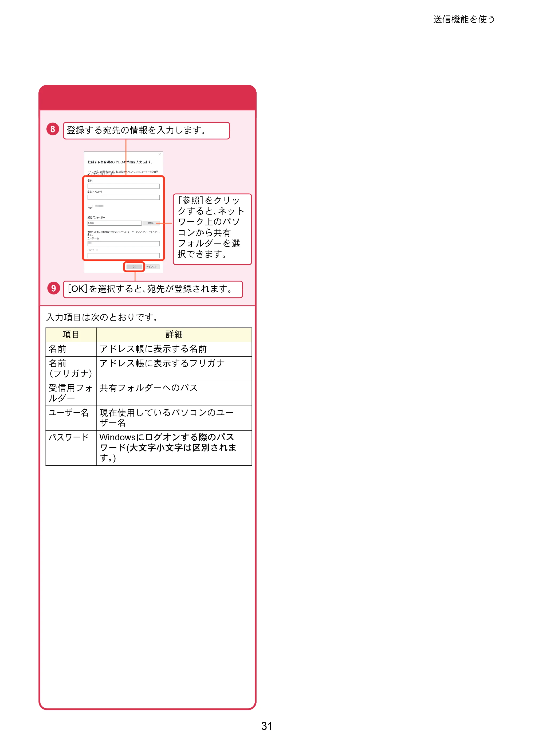The image size is (534, 756).
Task: Close the address registration dialog with X
Action: click(x=160, y=154)
